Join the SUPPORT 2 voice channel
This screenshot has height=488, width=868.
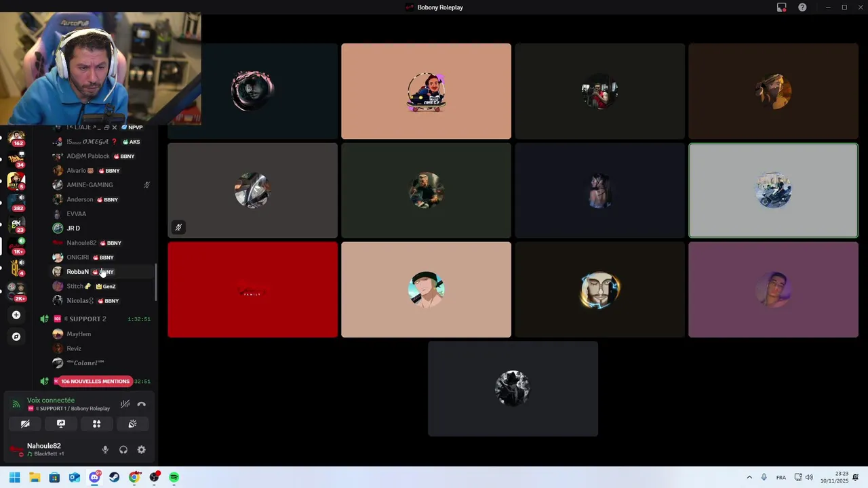95,319
